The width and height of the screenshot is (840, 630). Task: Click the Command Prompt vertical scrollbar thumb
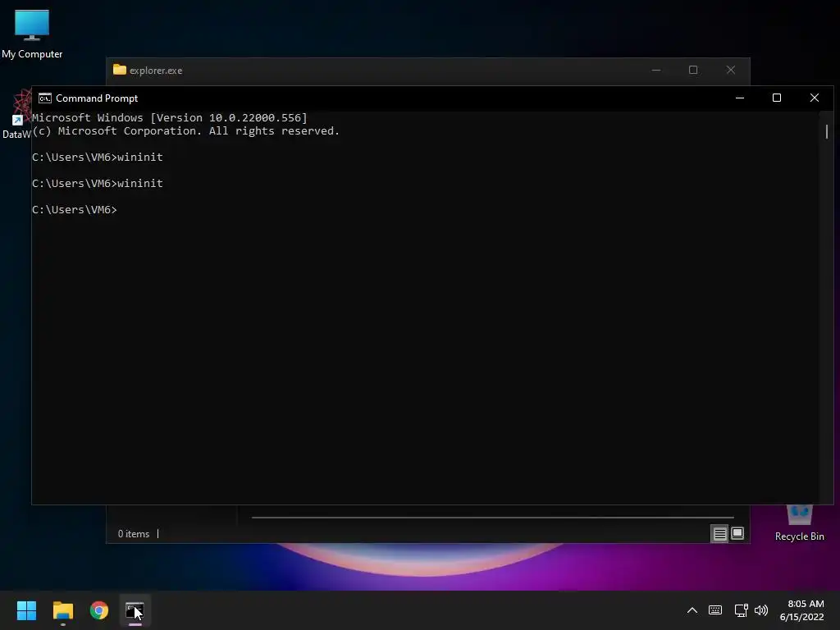[827, 131]
